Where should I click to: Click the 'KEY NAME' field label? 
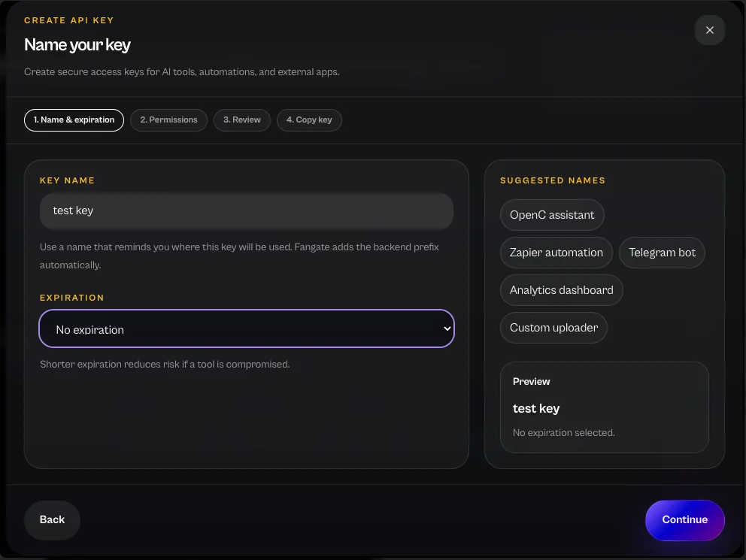pos(67,180)
